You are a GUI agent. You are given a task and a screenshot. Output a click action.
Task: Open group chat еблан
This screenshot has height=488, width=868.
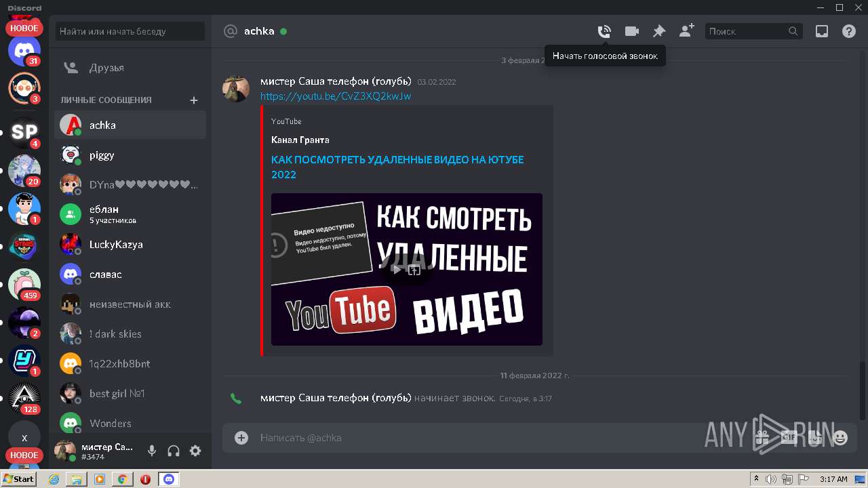130,215
